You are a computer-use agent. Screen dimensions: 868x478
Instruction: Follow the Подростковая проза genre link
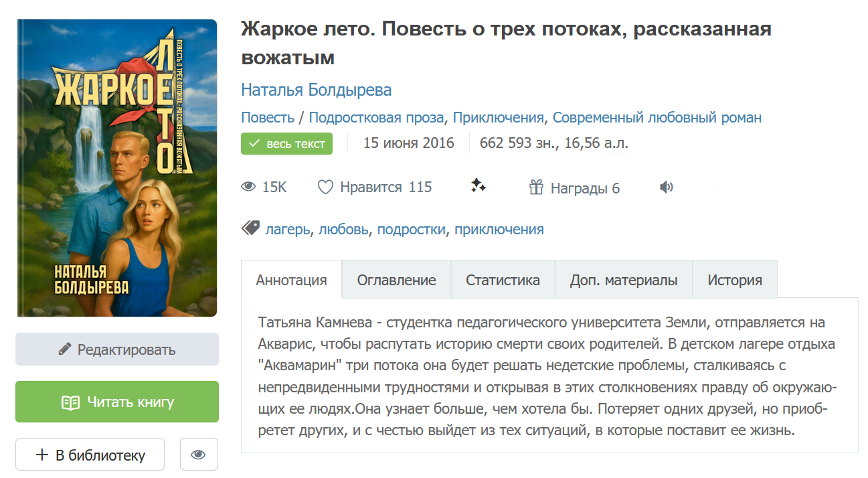pos(376,118)
